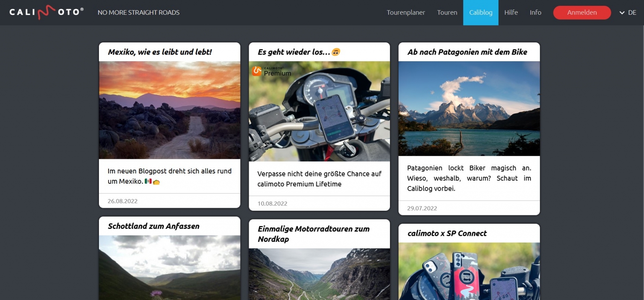The height and width of the screenshot is (300, 644).
Task: Click the red Anmelden button
Action: pos(582,13)
